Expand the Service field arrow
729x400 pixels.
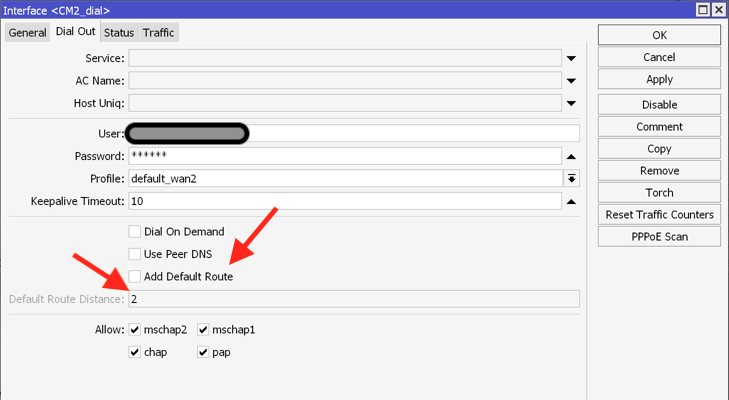(571, 59)
